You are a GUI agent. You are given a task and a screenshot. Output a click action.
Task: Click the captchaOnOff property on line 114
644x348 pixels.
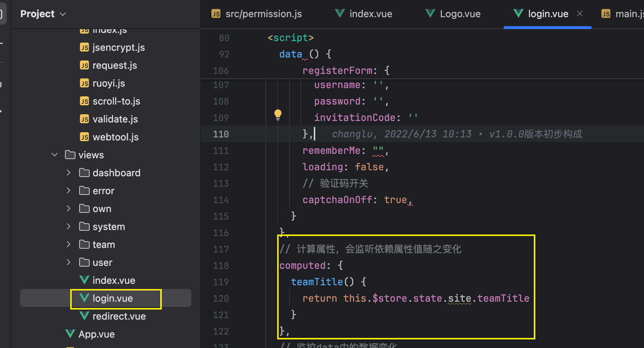(x=337, y=200)
